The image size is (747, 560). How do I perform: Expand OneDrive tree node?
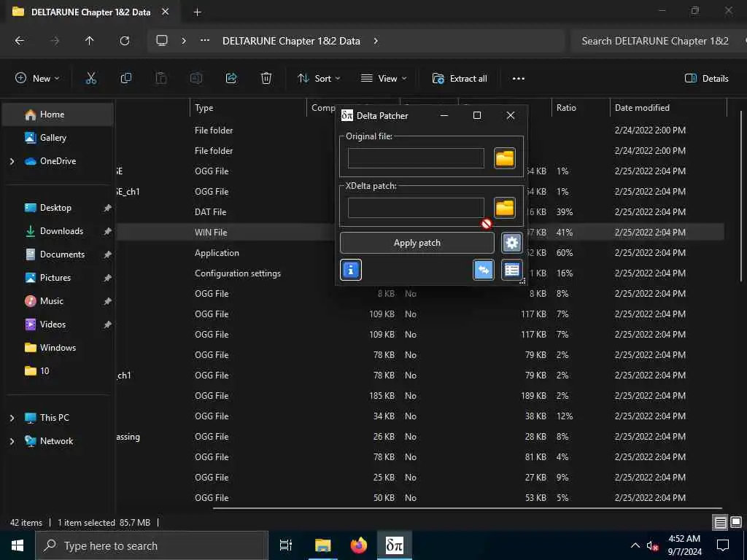[x=12, y=161]
